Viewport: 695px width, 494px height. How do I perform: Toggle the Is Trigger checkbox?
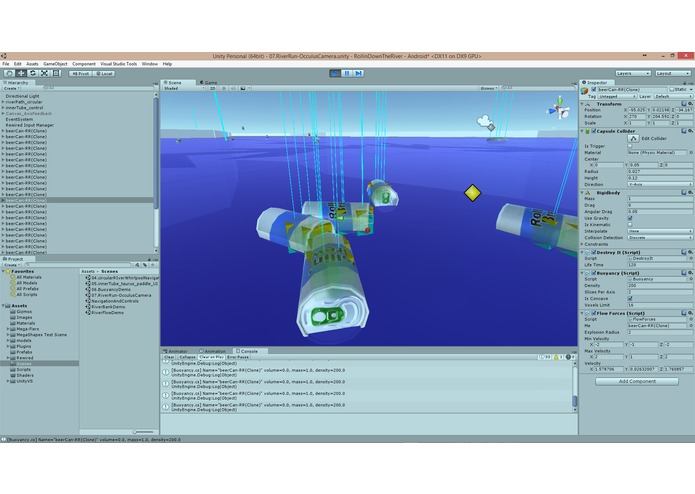(630, 146)
